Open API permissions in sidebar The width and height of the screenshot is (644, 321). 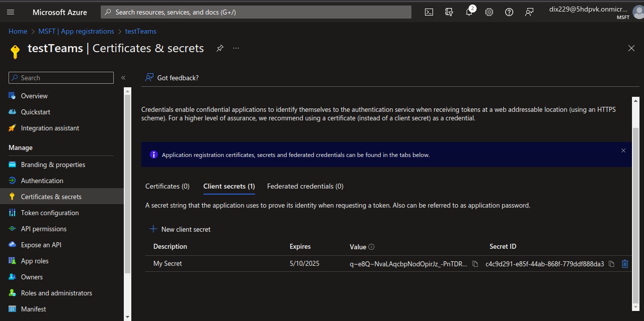coord(44,229)
